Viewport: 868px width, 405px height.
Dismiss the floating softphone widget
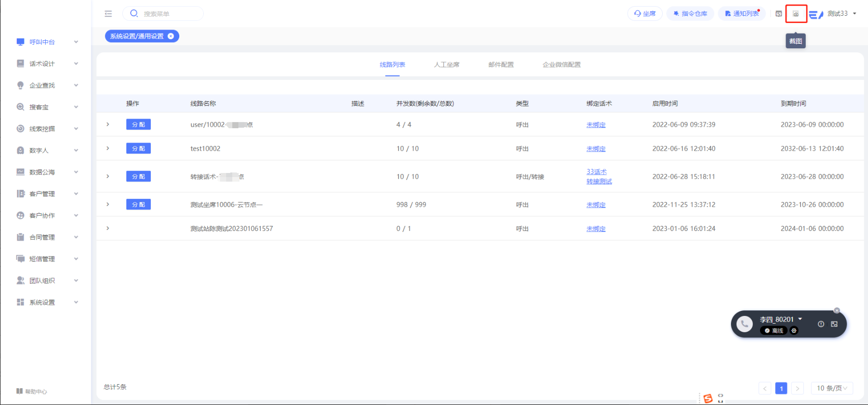(836, 310)
